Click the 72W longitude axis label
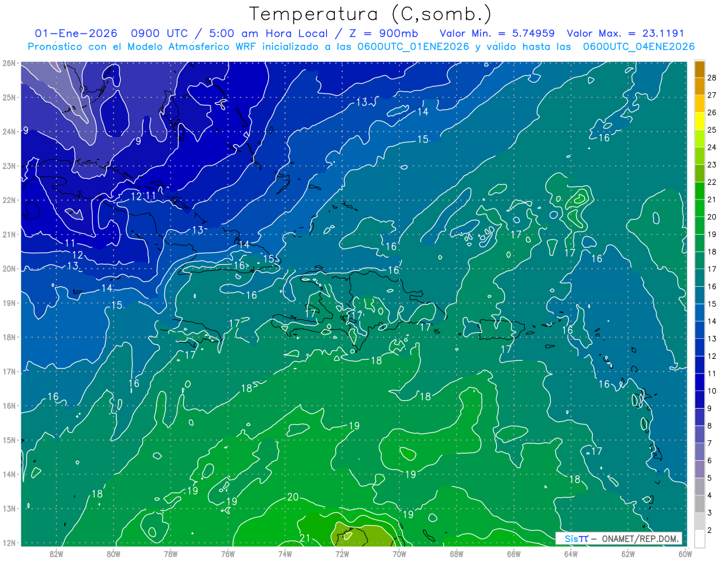Image resolution: width=728 pixels, height=562 pixels. click(x=342, y=554)
